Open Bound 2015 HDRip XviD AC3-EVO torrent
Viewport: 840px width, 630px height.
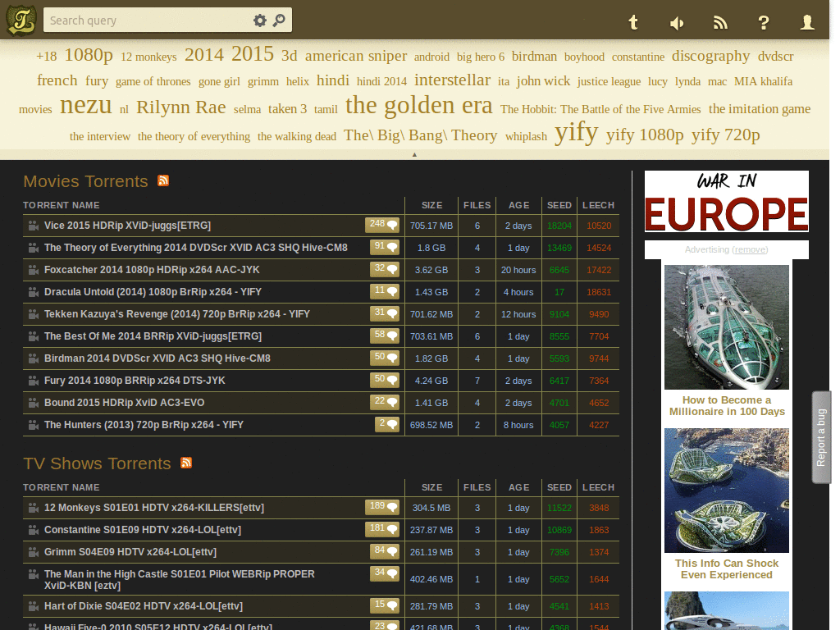125,402
